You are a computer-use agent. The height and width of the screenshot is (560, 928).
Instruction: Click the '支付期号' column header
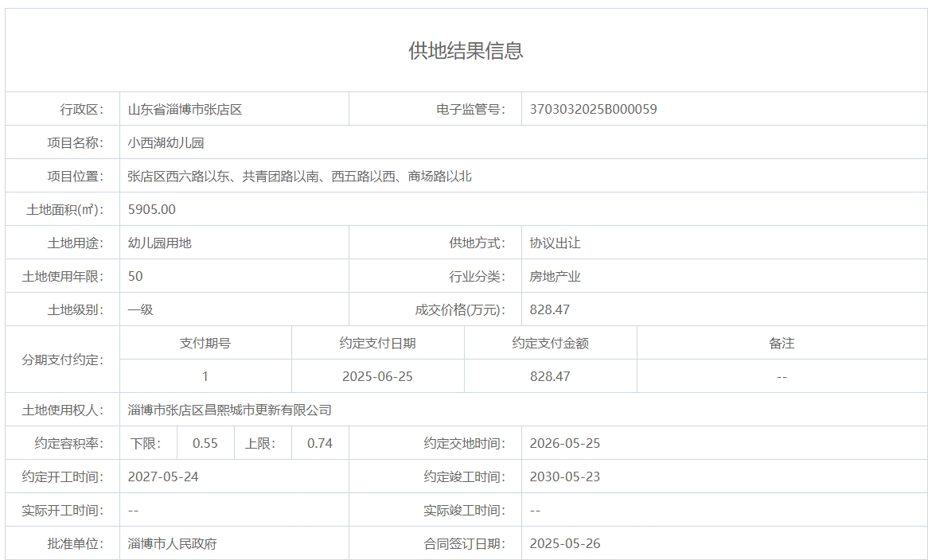click(x=205, y=343)
